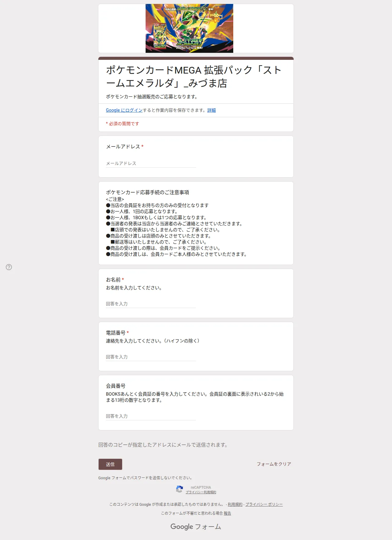
Task: Click the 報告 report link
Action: click(x=227, y=513)
